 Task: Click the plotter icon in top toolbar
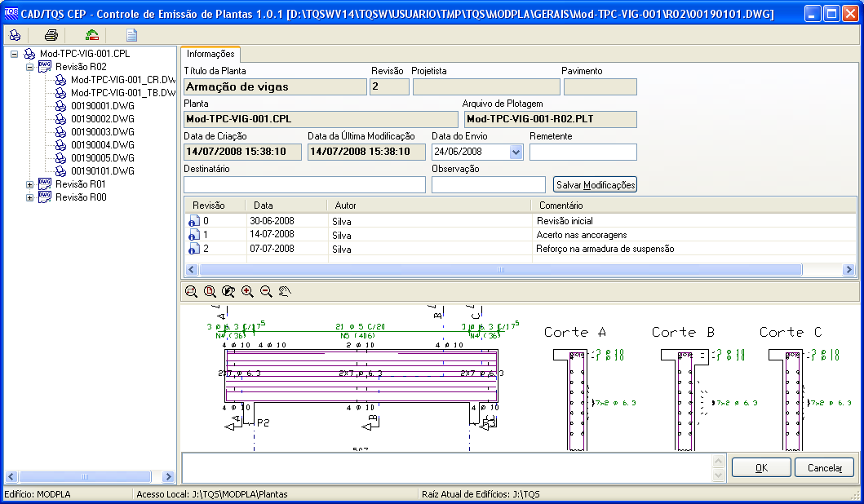(x=15, y=35)
